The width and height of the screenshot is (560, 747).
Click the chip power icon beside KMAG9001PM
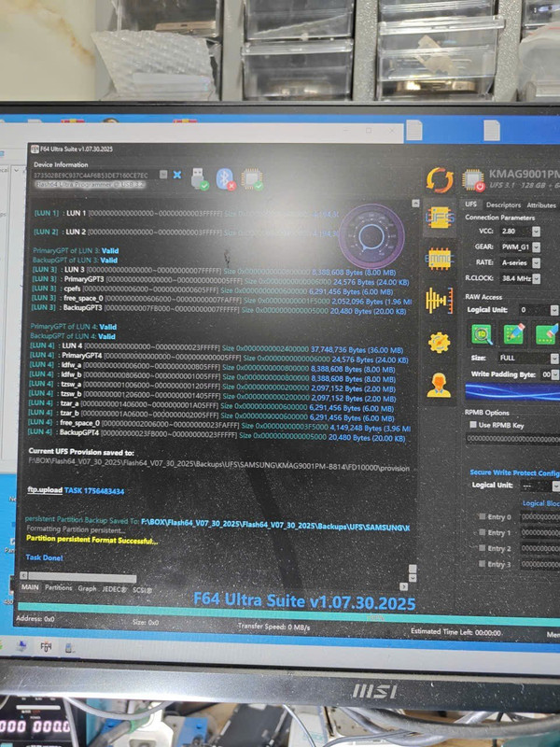pos(473,180)
